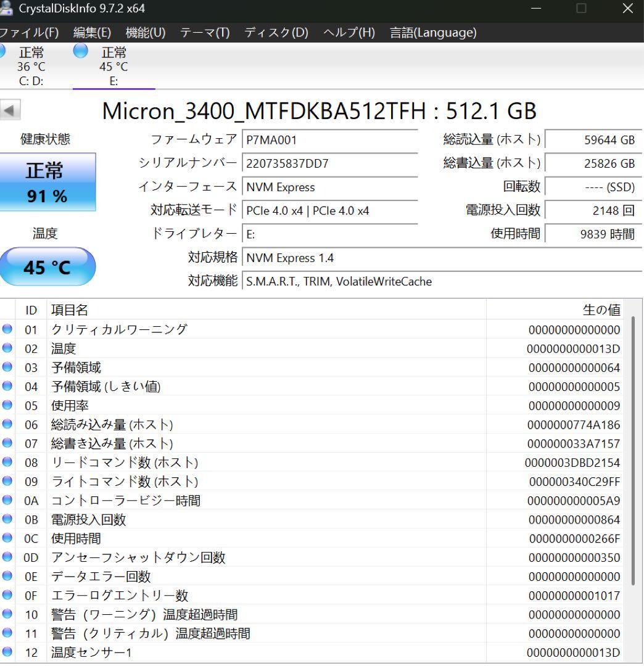
Task: Click the 正常 91 % health status button
Action: (x=47, y=182)
